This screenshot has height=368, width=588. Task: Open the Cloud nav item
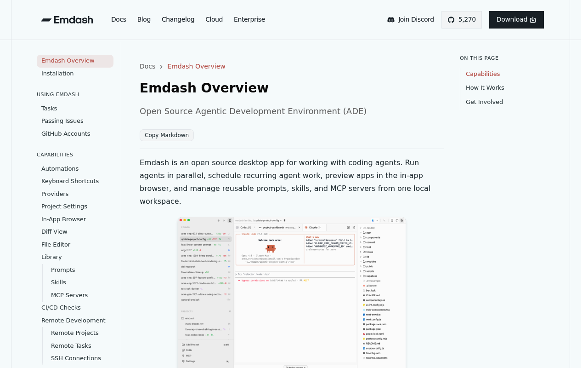tap(214, 19)
